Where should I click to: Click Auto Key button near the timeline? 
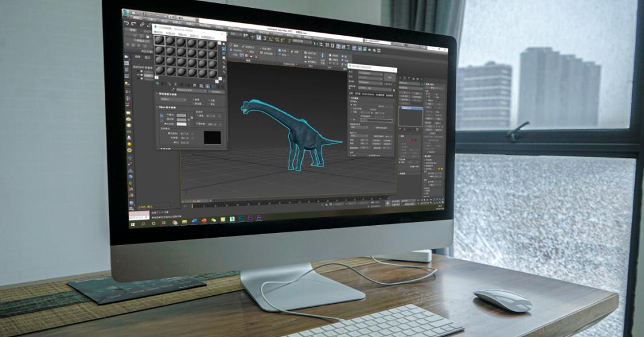click(x=396, y=201)
